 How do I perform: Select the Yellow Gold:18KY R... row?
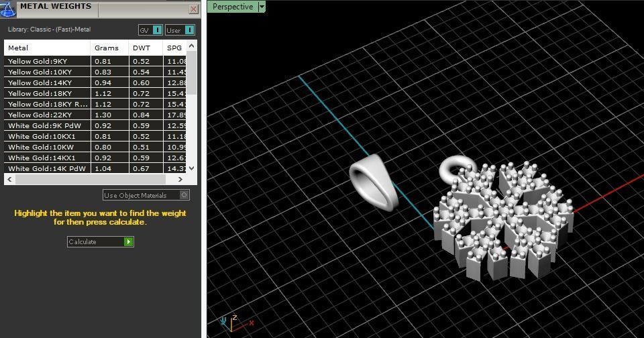click(95, 104)
